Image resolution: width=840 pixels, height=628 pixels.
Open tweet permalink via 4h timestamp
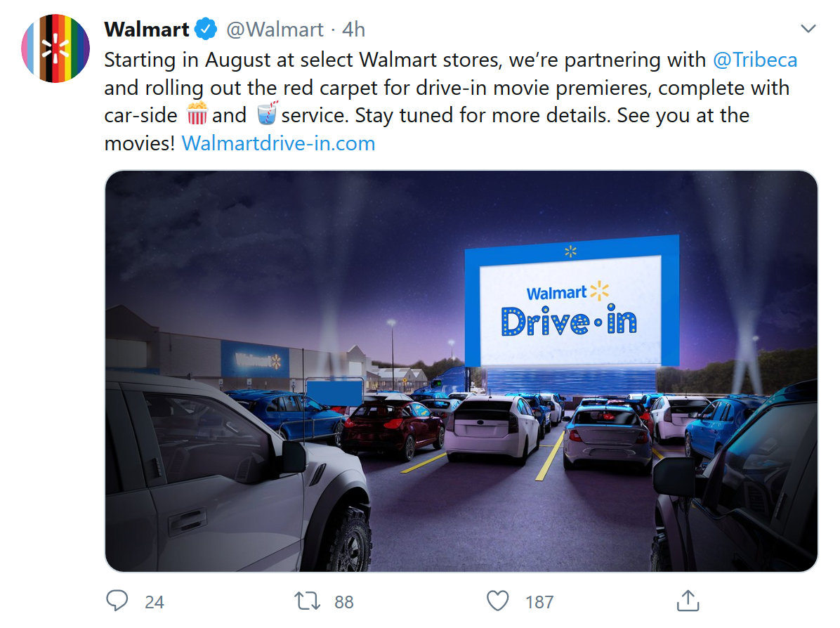[x=353, y=30]
